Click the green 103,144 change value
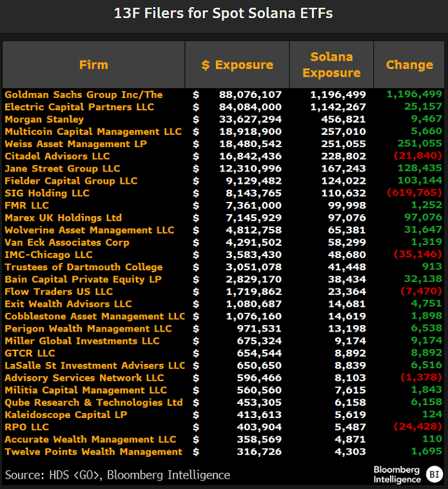The width and height of the screenshot is (448, 489). 420,181
